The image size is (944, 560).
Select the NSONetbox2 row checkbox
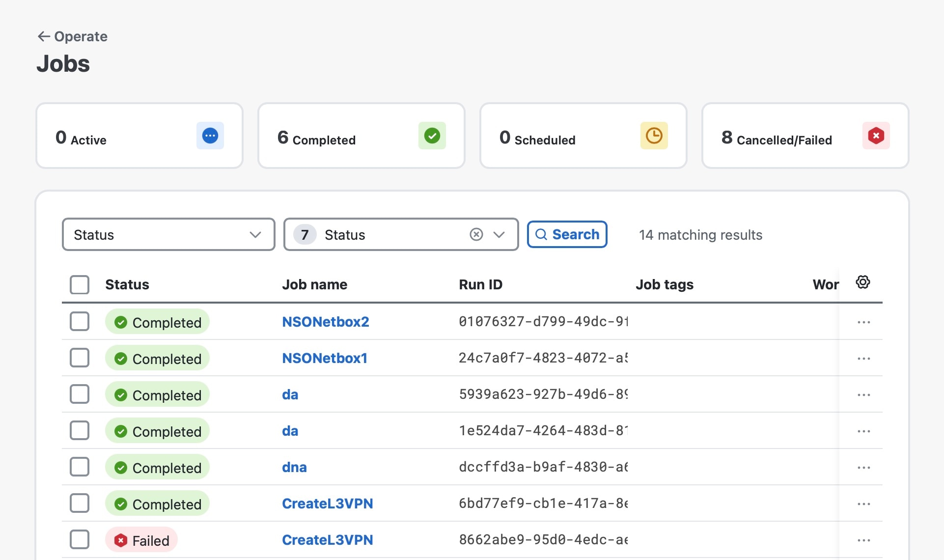tap(80, 321)
